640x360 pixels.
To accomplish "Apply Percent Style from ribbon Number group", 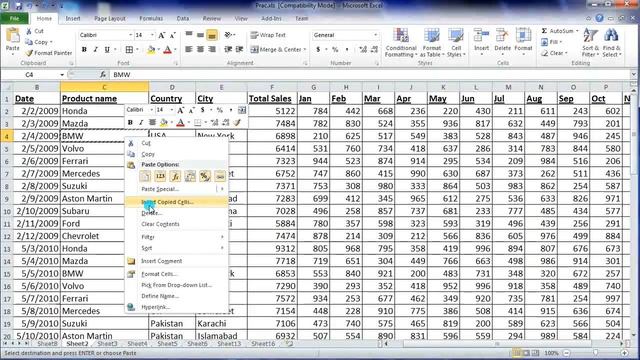I will click(x=335, y=49).
